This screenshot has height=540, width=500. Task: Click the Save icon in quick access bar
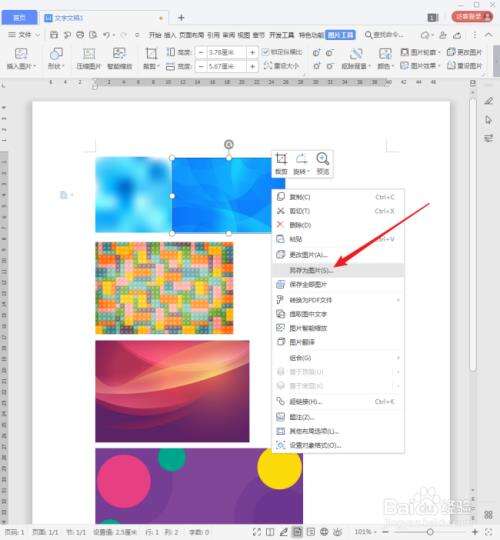point(54,35)
